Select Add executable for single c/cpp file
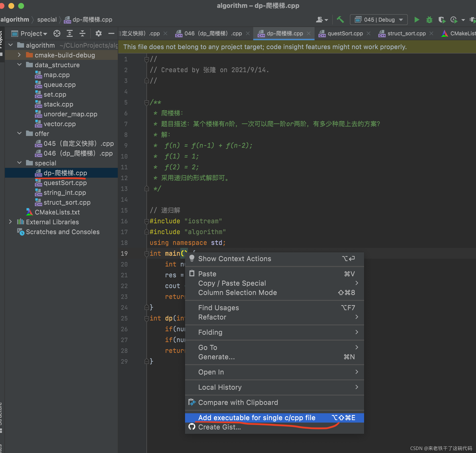Viewport: 476px width, 453px height. point(274,418)
